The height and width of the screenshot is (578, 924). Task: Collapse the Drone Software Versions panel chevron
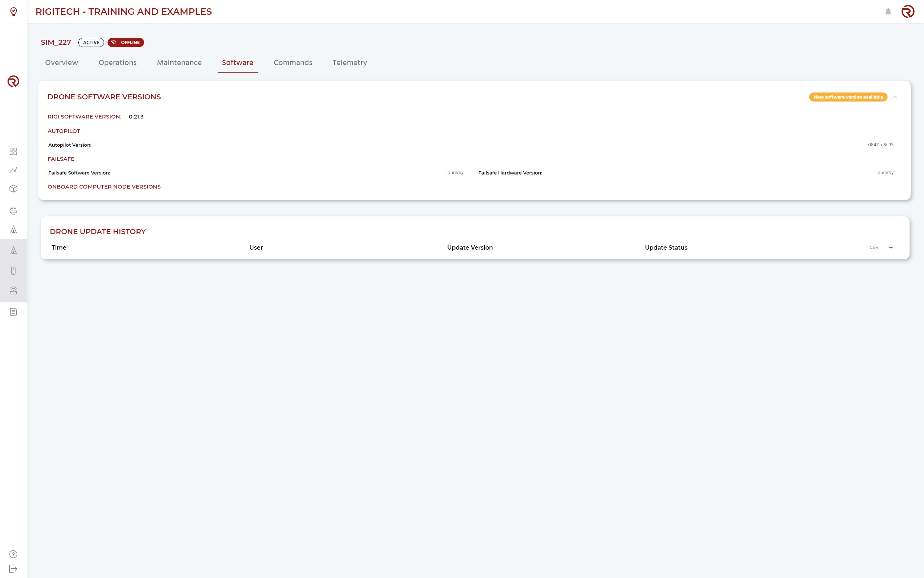895,97
